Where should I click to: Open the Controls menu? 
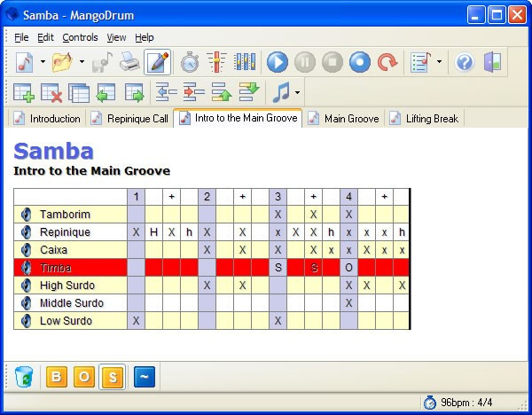pos(80,37)
